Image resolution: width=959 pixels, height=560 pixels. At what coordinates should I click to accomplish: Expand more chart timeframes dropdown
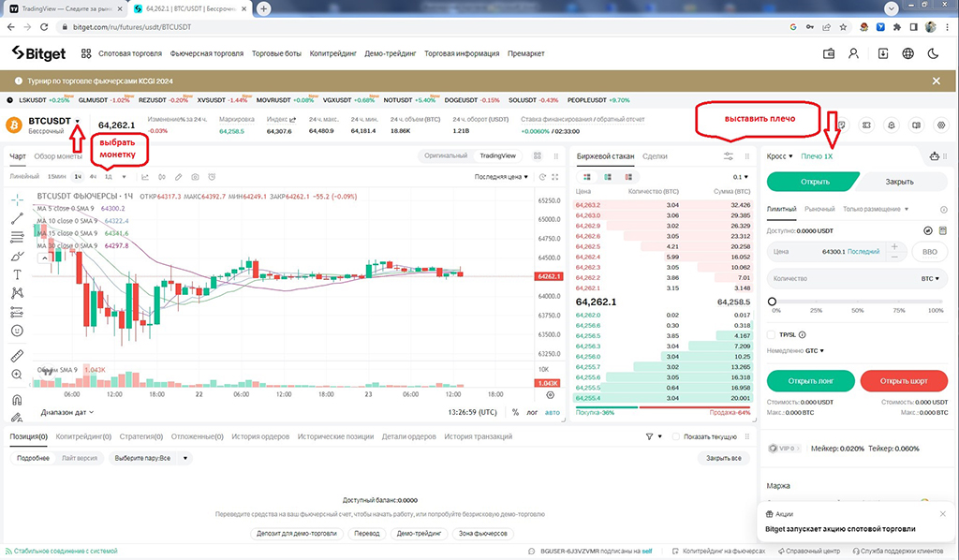click(x=125, y=177)
